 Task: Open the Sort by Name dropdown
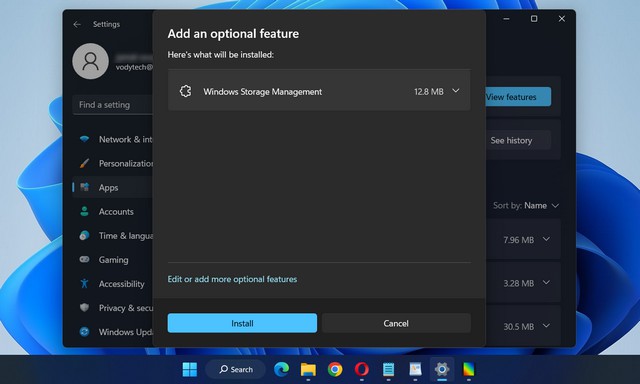(x=526, y=205)
